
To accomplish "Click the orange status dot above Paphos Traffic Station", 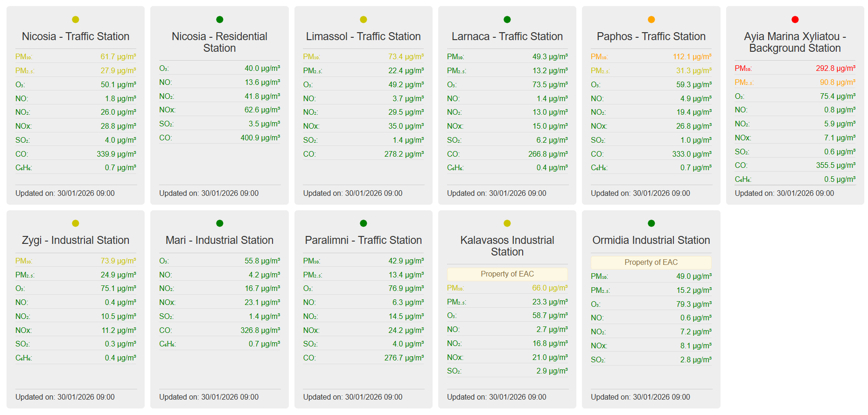I will (x=651, y=20).
